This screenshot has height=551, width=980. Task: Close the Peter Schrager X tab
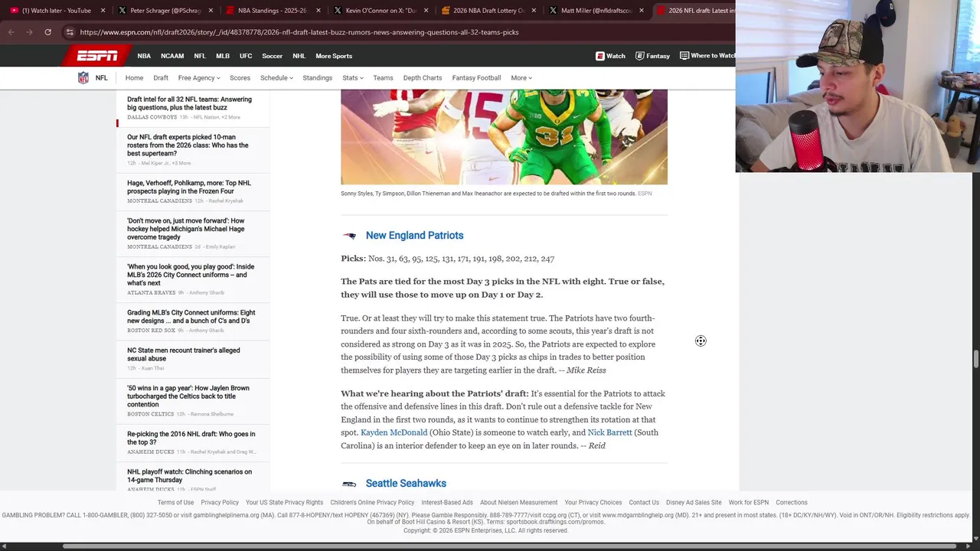(211, 11)
